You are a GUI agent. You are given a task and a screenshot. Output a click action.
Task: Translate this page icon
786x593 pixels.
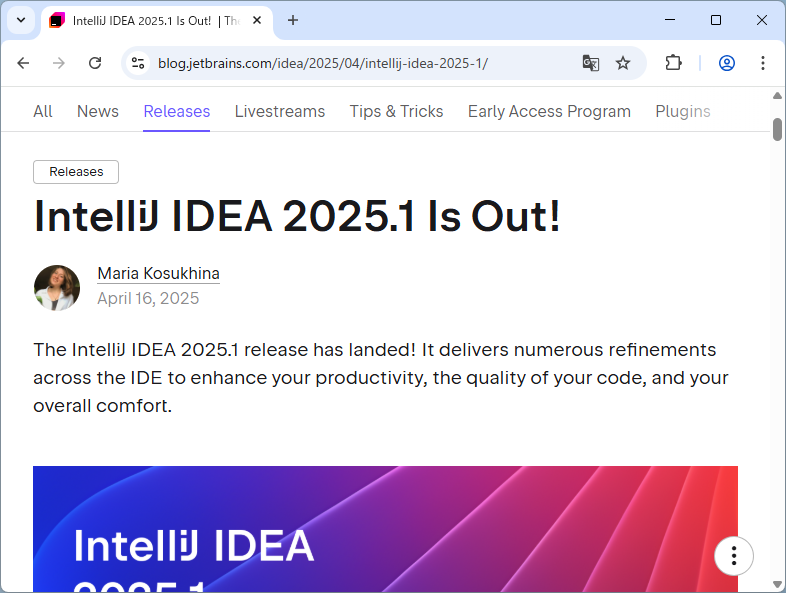coord(591,63)
